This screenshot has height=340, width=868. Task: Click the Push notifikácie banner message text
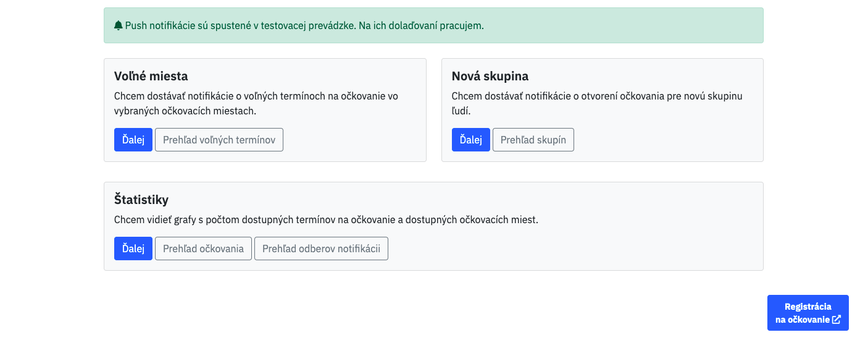click(x=304, y=25)
